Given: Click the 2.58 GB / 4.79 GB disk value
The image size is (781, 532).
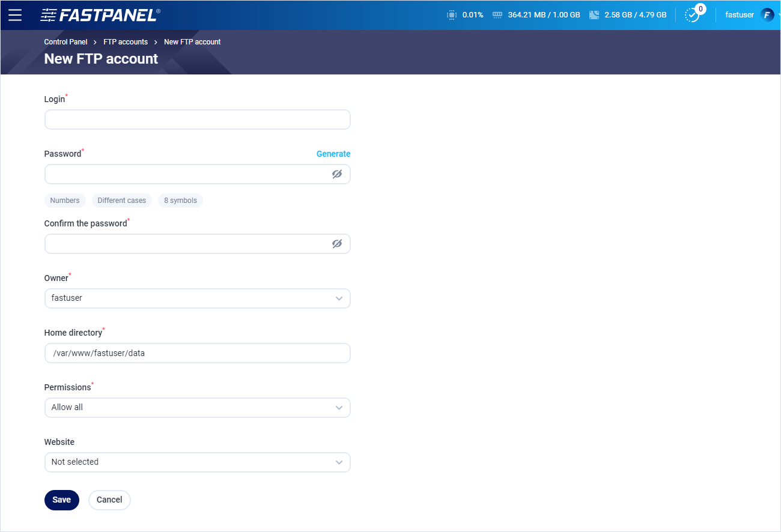Looking at the screenshot, I should point(636,15).
